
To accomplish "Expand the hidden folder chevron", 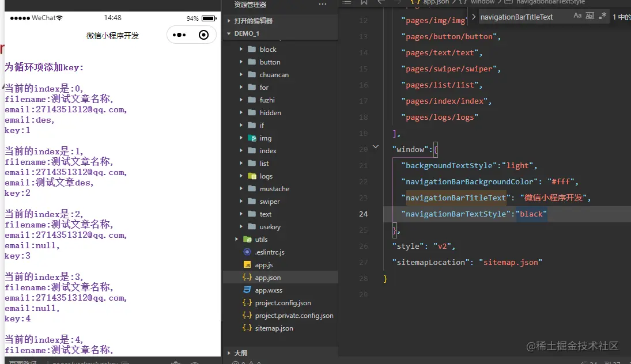I will pyautogui.click(x=241, y=113).
